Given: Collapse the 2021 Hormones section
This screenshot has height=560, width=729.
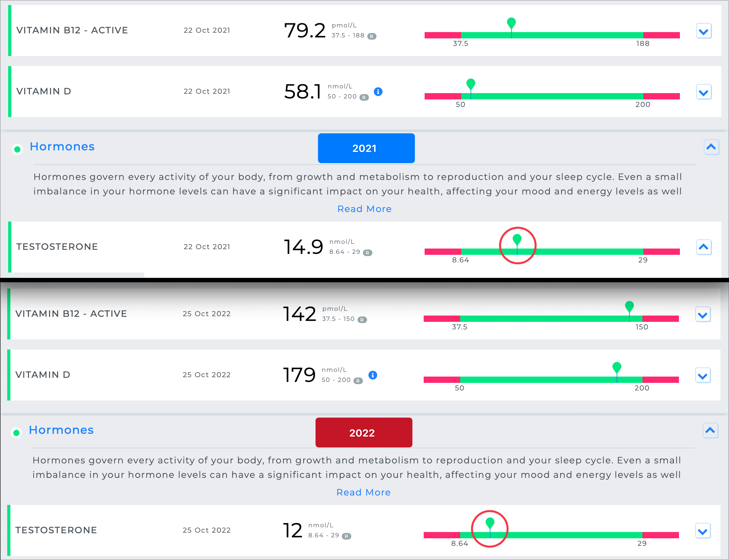Looking at the screenshot, I should pos(711,147).
